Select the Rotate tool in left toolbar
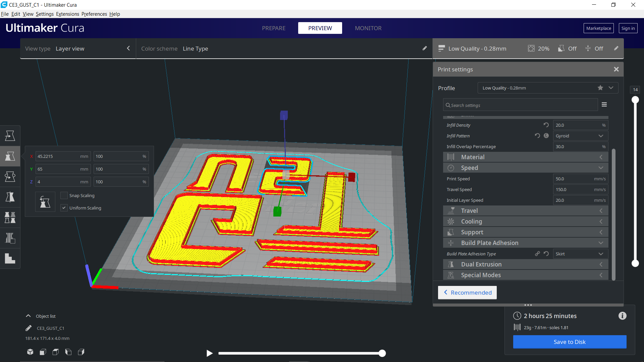644x362 pixels. pyautogui.click(x=10, y=177)
